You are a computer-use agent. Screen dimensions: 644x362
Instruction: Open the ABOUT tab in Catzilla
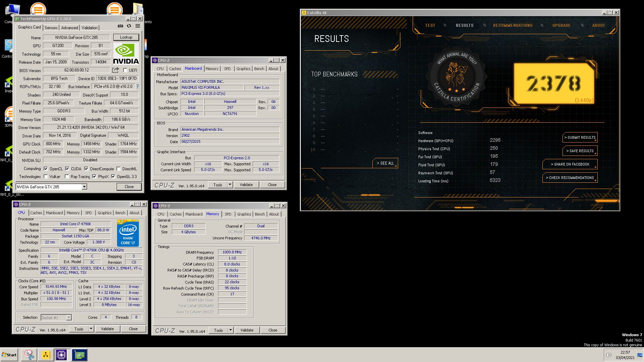(598, 25)
